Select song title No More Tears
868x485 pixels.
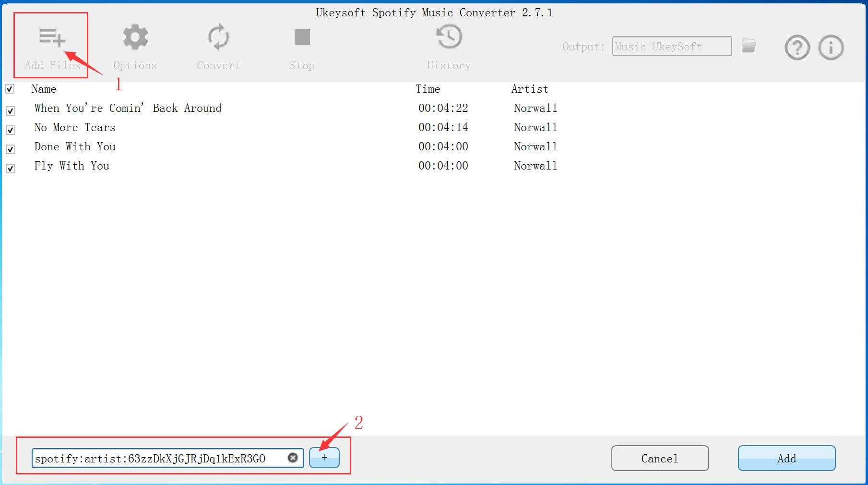(75, 127)
